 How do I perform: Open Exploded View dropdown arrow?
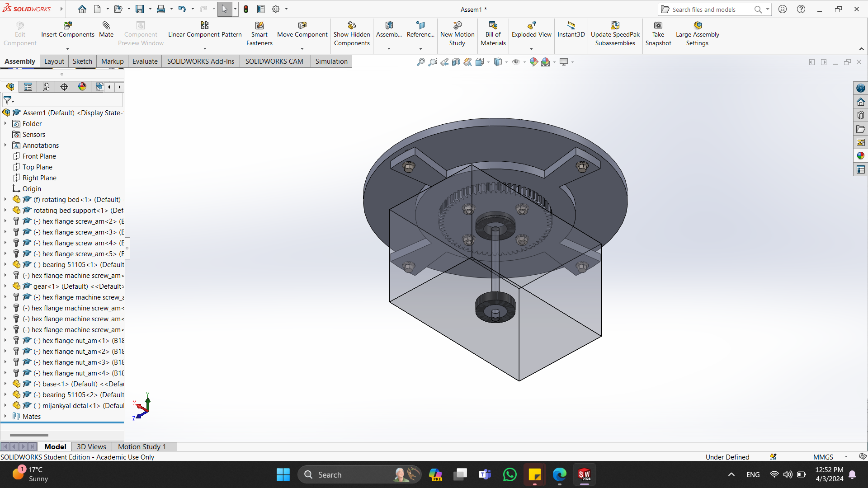click(x=531, y=49)
